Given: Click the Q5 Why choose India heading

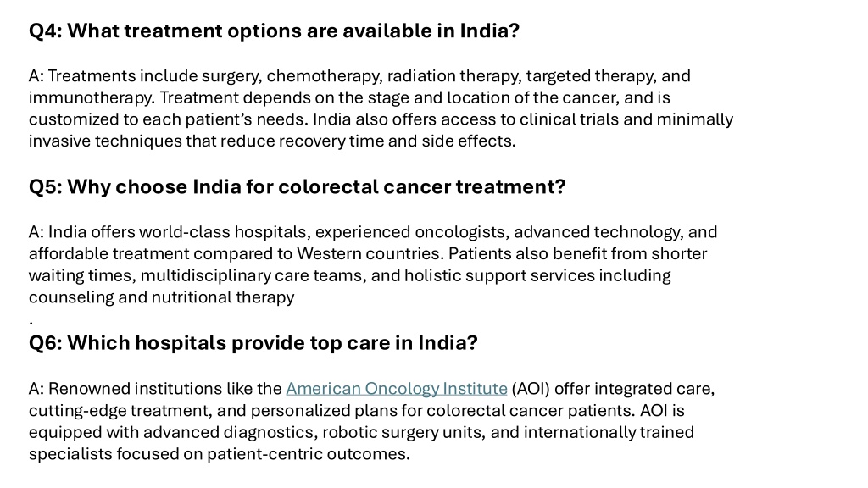Looking at the screenshot, I should [298, 187].
